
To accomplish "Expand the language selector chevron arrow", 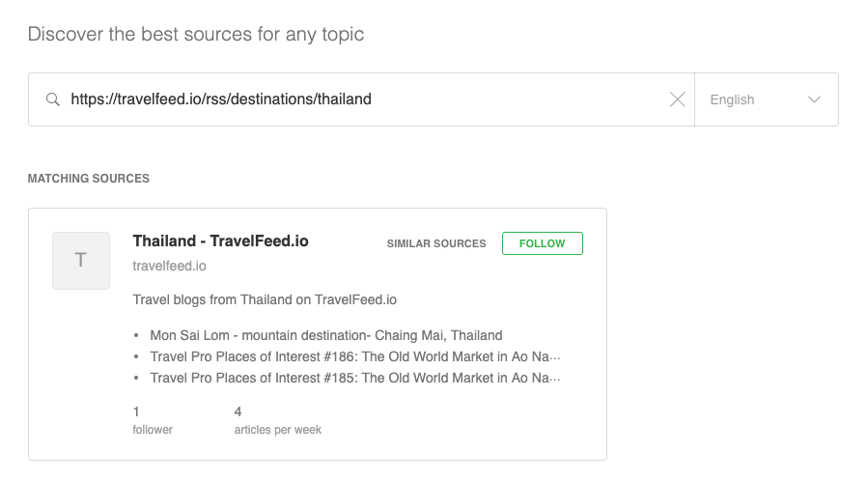I will point(814,99).
